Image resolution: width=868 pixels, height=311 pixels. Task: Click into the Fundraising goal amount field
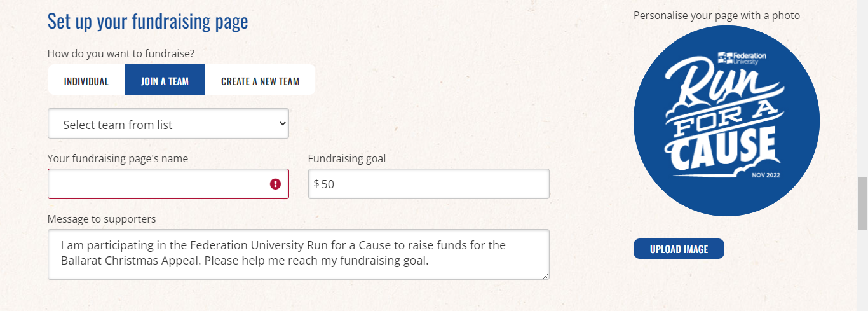(x=432, y=184)
